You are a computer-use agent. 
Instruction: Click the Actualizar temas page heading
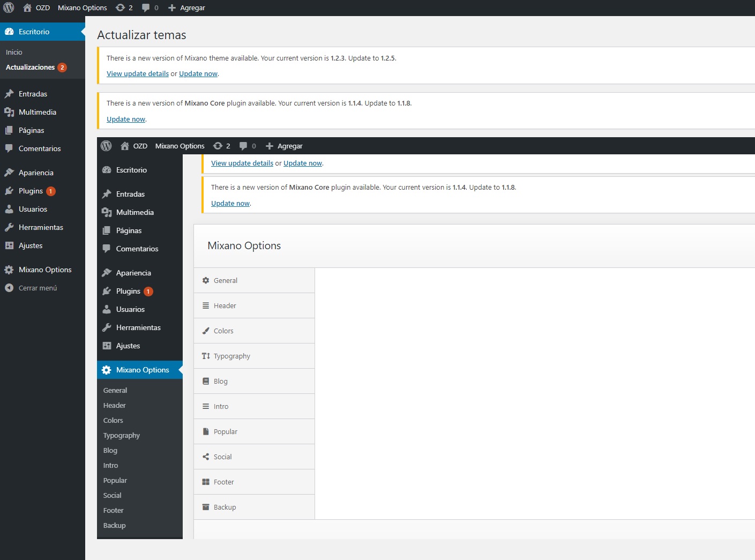[x=141, y=35]
